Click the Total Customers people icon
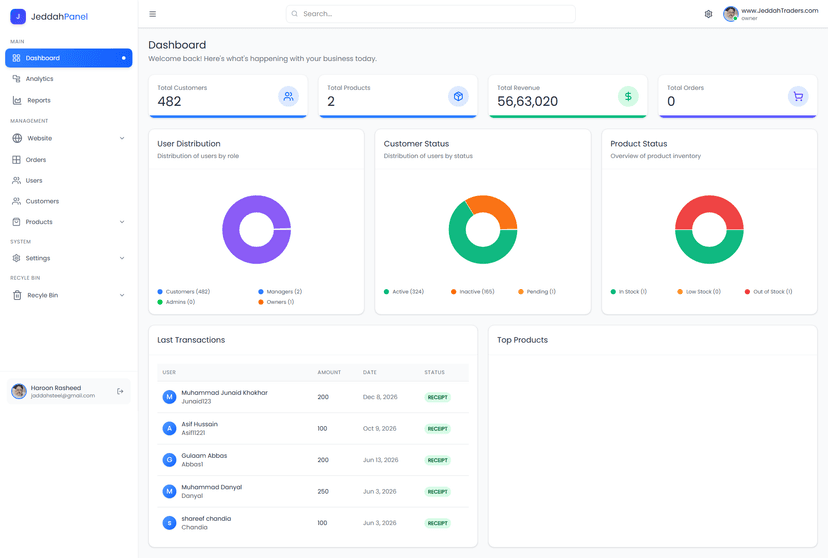This screenshot has height=558, width=828. 288,97
